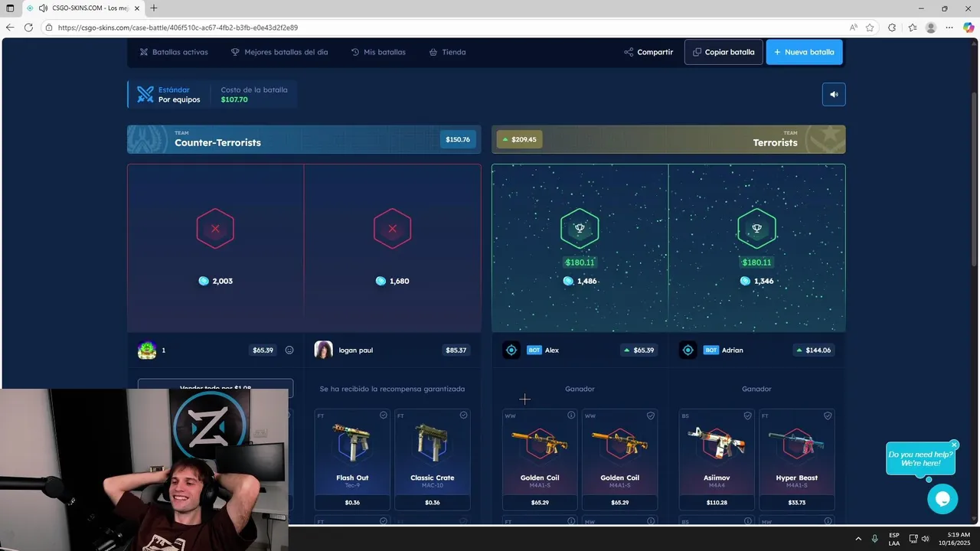Go back with browser back arrow
Viewport: 980px width, 551px height.
[x=10, y=28]
